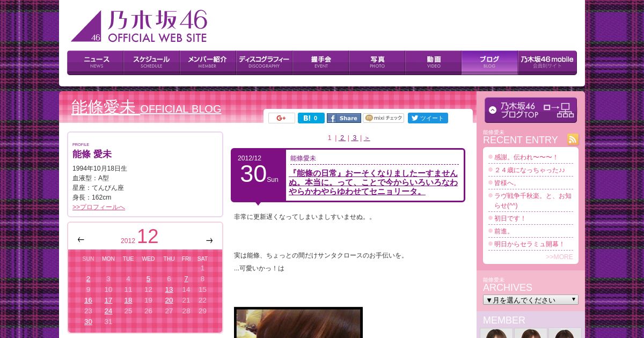
Task: Go to pagination page 3
Action: (x=354, y=138)
